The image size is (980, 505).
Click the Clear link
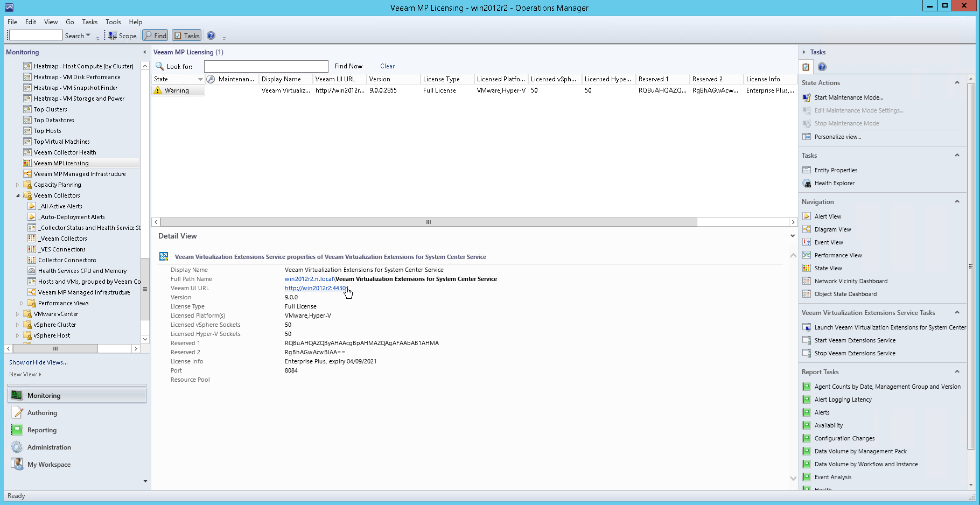tap(387, 66)
